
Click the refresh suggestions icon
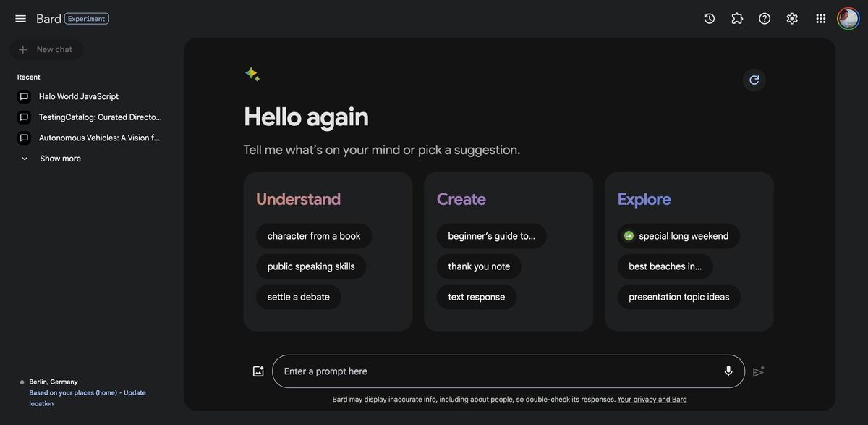pyautogui.click(x=754, y=80)
